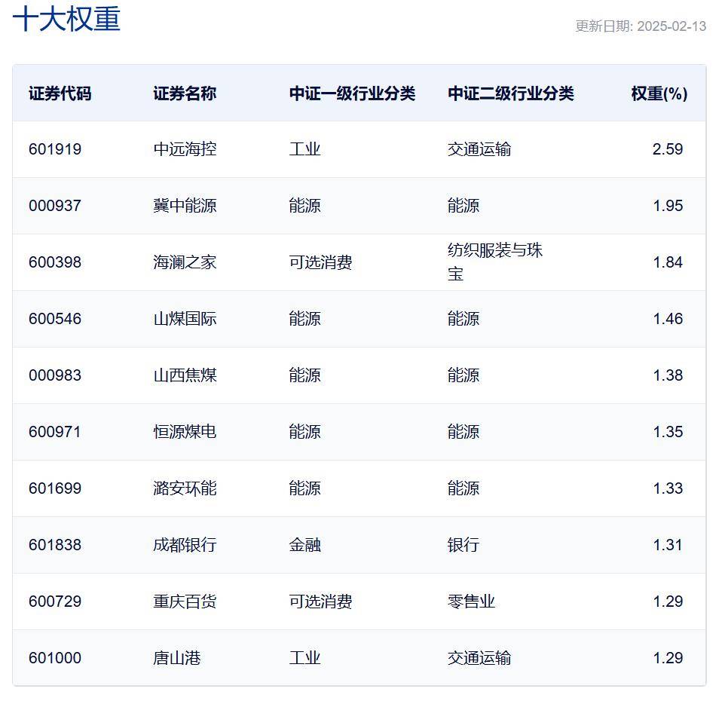Click weight value 2.59

pos(668,149)
